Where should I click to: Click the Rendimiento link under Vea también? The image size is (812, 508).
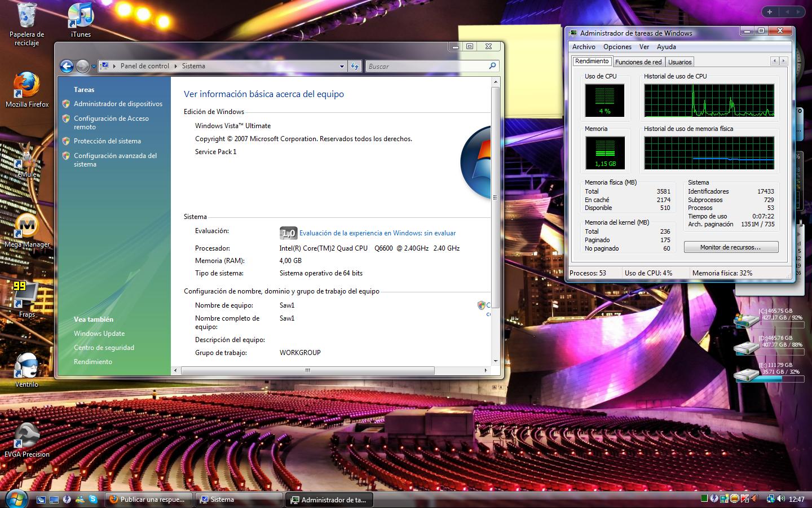coord(93,362)
